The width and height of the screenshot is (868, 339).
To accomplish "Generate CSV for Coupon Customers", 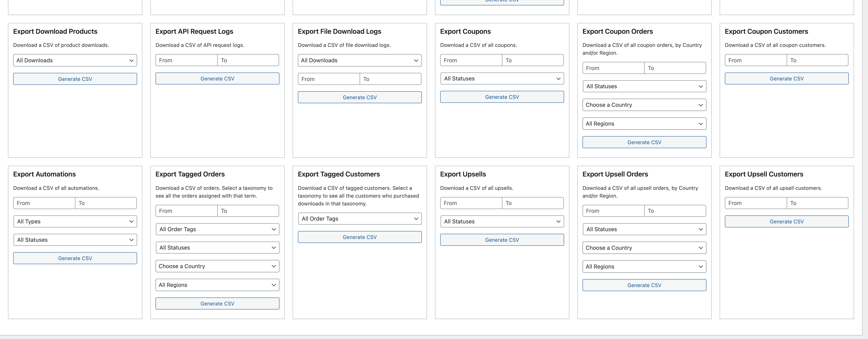I will (x=786, y=78).
